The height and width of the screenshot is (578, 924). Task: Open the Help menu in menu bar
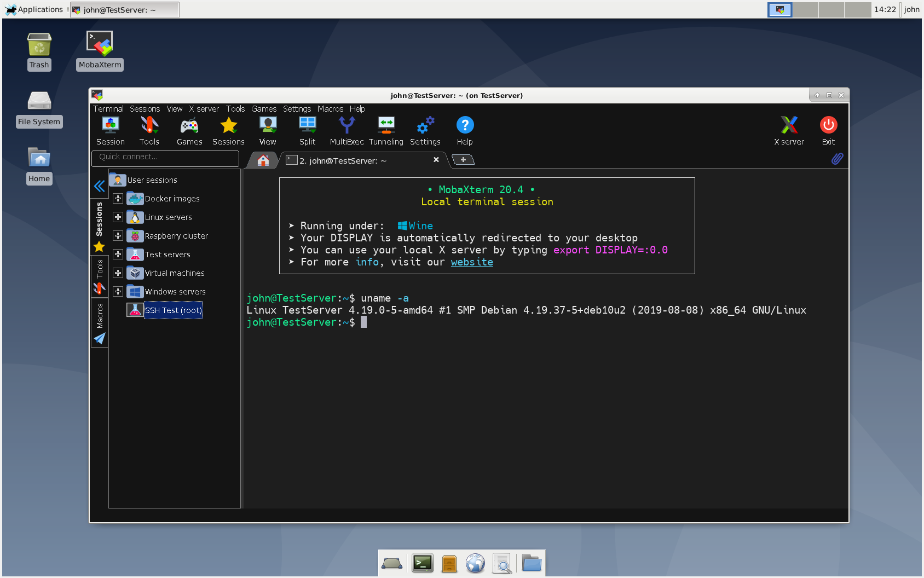click(357, 109)
